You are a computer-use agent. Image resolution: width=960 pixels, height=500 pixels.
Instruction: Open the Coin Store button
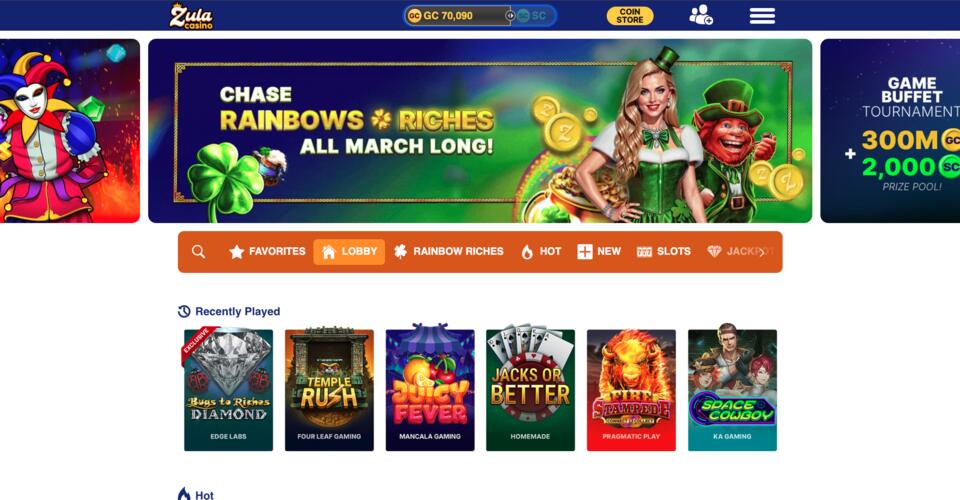630,16
